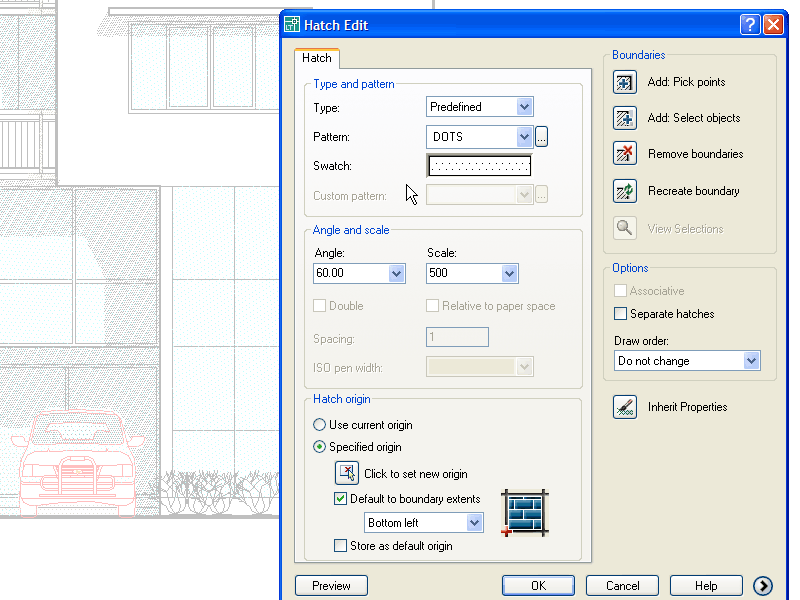The width and height of the screenshot is (800, 600).
Task: Select the Add: Select objects icon
Action: tap(624, 118)
